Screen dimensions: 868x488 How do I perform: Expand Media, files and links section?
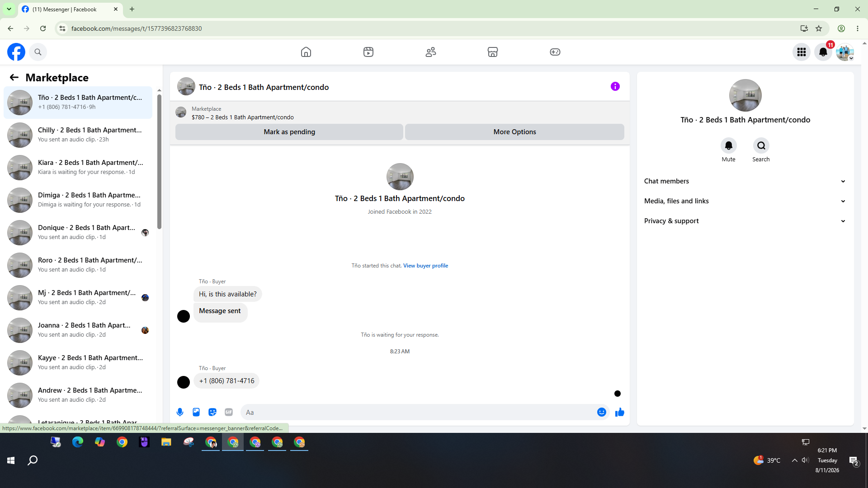point(745,201)
